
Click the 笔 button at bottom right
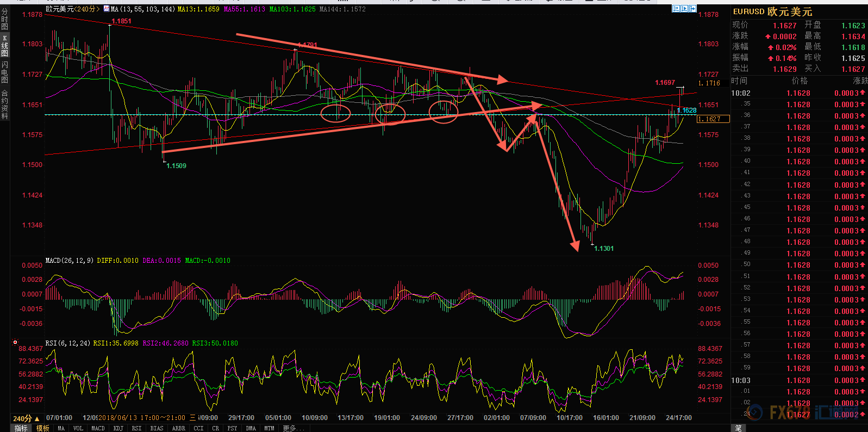[738, 428]
